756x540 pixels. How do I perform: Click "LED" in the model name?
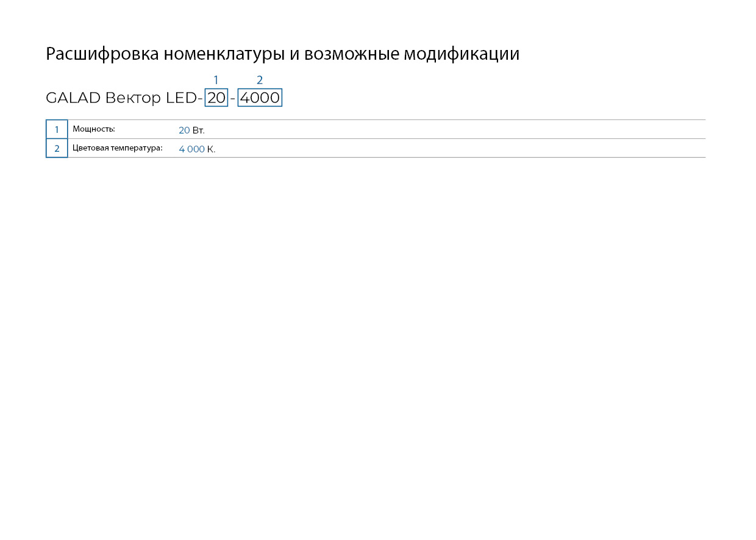[181, 98]
